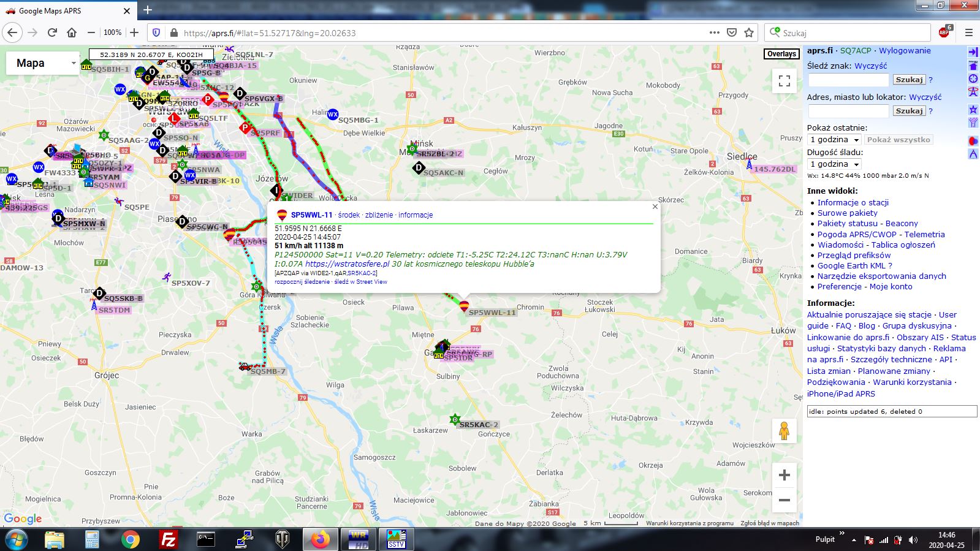
Task: Click the antenna tower icon in sidebar
Action: pos(973,92)
